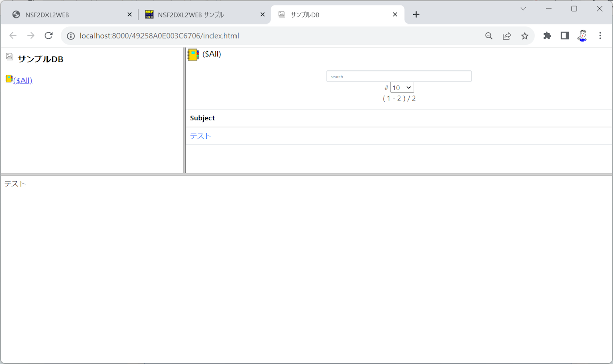The height and width of the screenshot is (364, 613).
Task: Open a new browser tab
Action: (416, 15)
